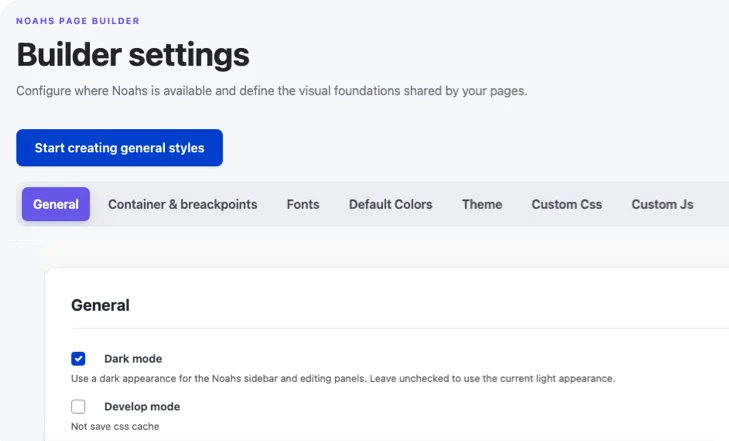This screenshot has height=441, width=729.
Task: Click the General section heading
Action: 100,305
